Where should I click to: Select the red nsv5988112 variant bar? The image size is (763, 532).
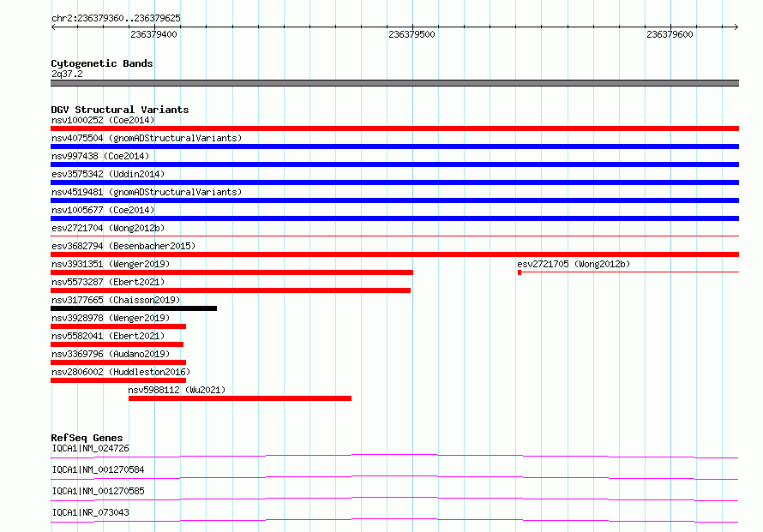tap(240, 398)
